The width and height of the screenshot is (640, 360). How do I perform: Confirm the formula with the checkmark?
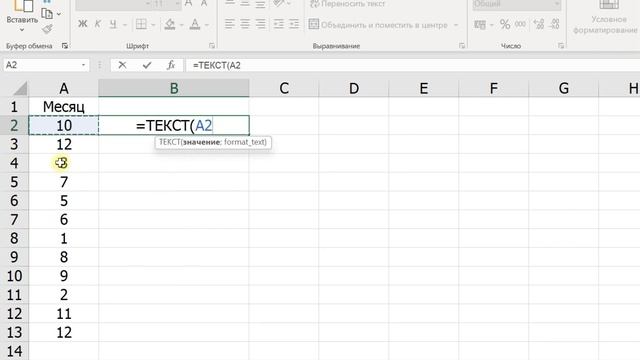[147, 65]
